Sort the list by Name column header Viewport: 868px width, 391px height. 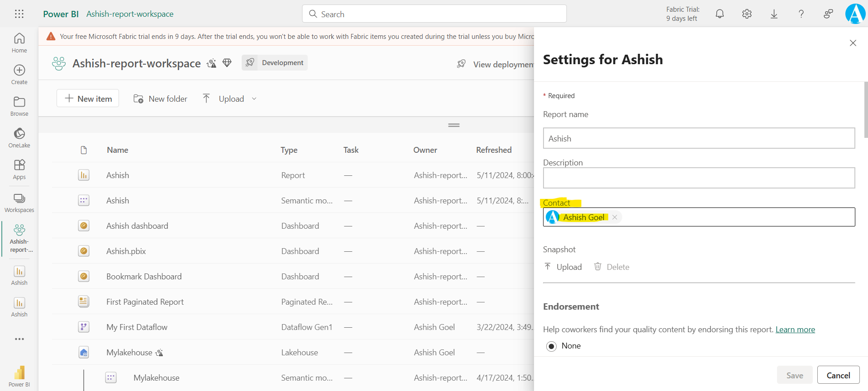click(117, 150)
